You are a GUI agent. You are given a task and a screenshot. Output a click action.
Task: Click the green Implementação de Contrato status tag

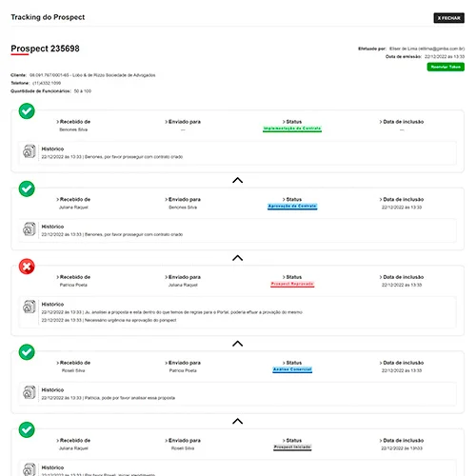click(292, 129)
